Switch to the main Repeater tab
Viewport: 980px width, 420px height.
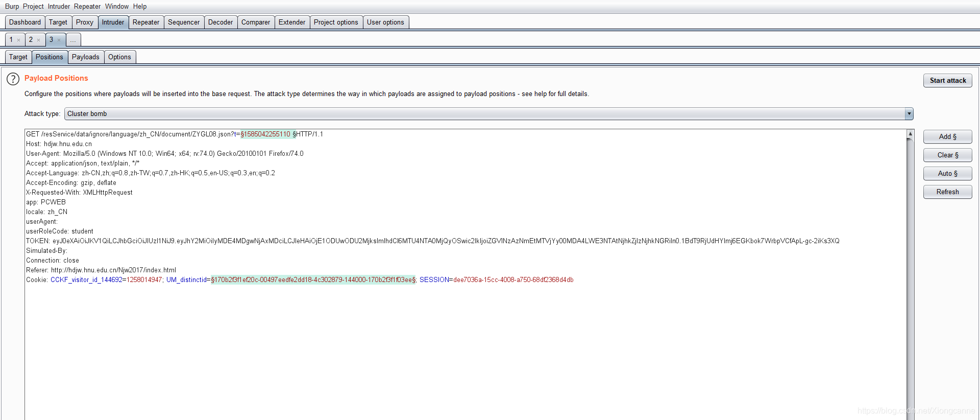[146, 22]
